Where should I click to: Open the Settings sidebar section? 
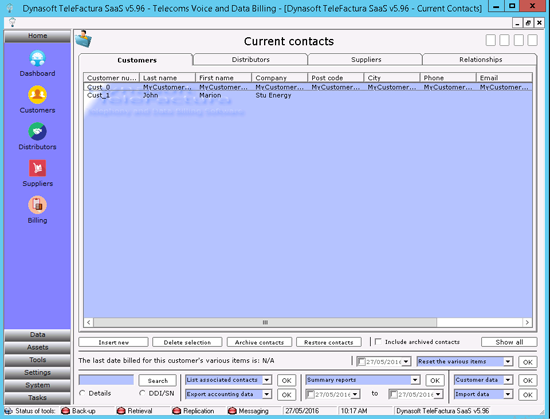tap(38, 373)
